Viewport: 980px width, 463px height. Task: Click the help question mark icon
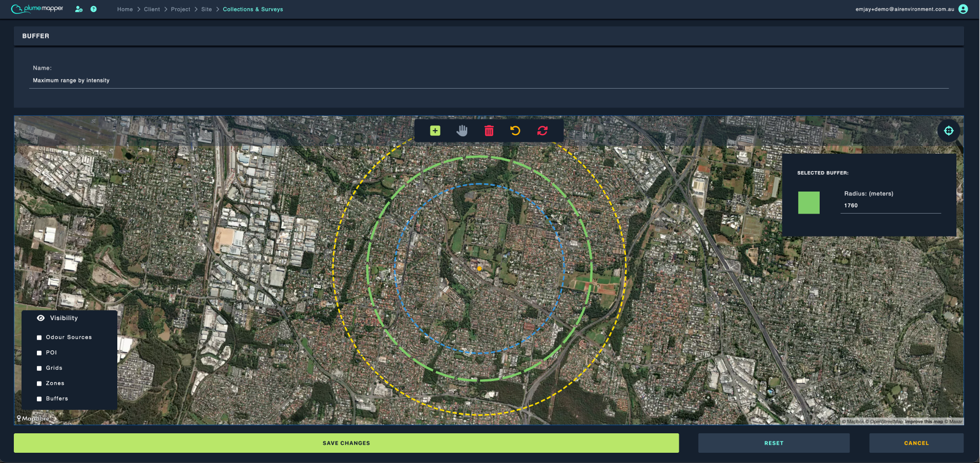pyautogui.click(x=94, y=9)
